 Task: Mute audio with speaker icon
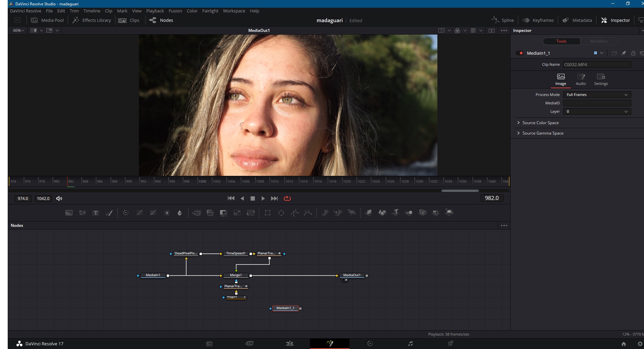[x=59, y=198]
